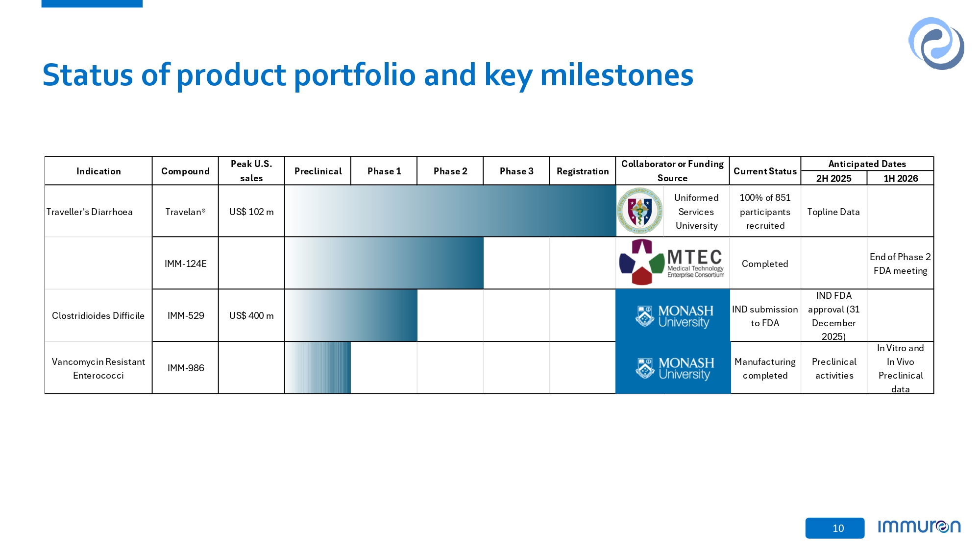Click the IMM-986 preclinical striped bar
The width and height of the screenshot is (980, 551).
[x=318, y=368]
